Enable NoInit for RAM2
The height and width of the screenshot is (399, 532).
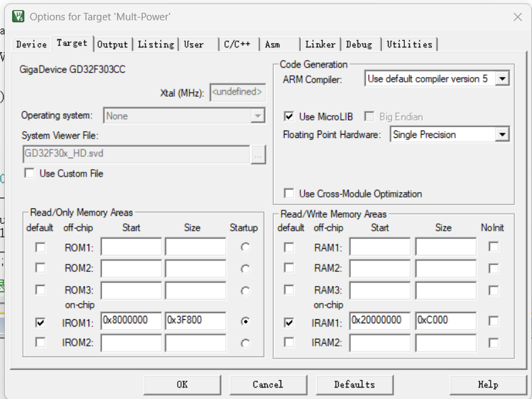pos(493,268)
